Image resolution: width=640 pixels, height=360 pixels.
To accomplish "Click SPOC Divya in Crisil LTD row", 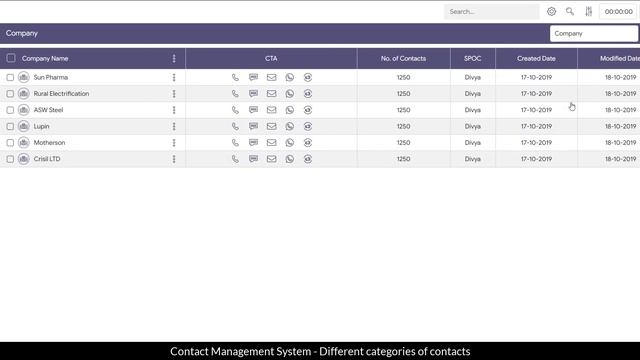I will click(473, 159).
